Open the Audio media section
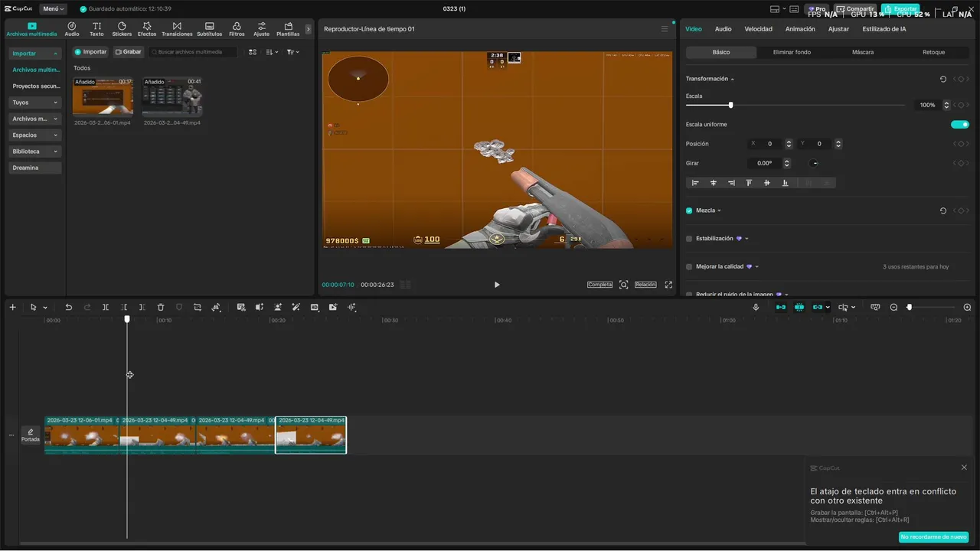The width and height of the screenshot is (980, 551). [72, 29]
